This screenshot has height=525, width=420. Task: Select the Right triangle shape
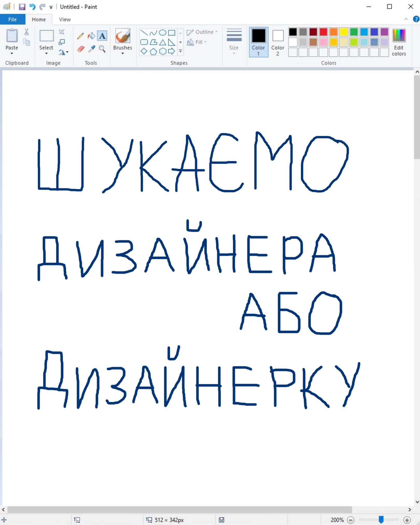pos(172,42)
